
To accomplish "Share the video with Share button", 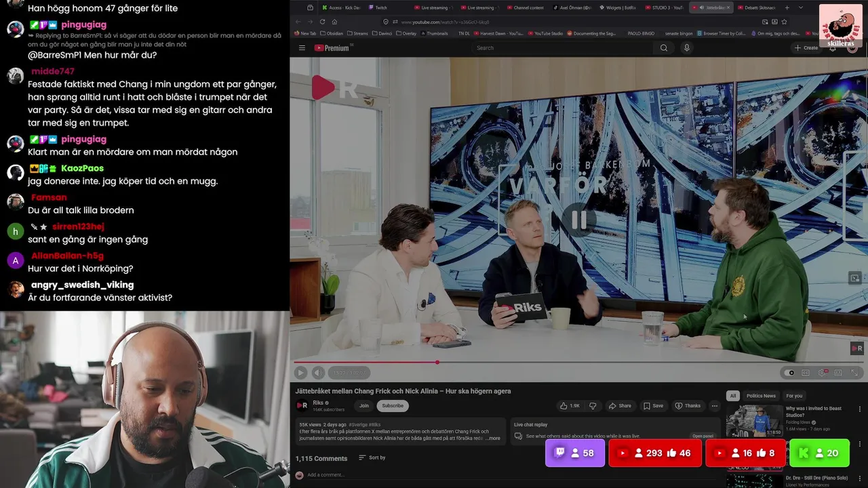I will (x=620, y=406).
